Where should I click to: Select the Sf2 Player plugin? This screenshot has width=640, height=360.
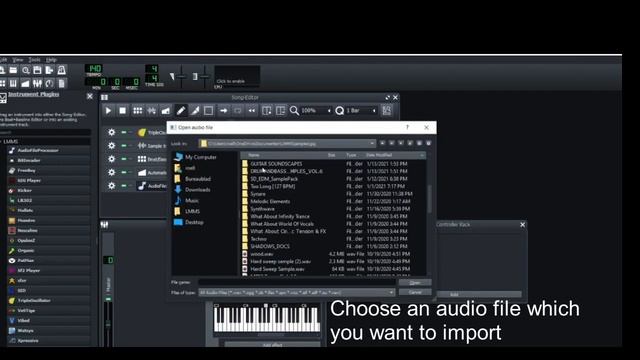click(49, 270)
